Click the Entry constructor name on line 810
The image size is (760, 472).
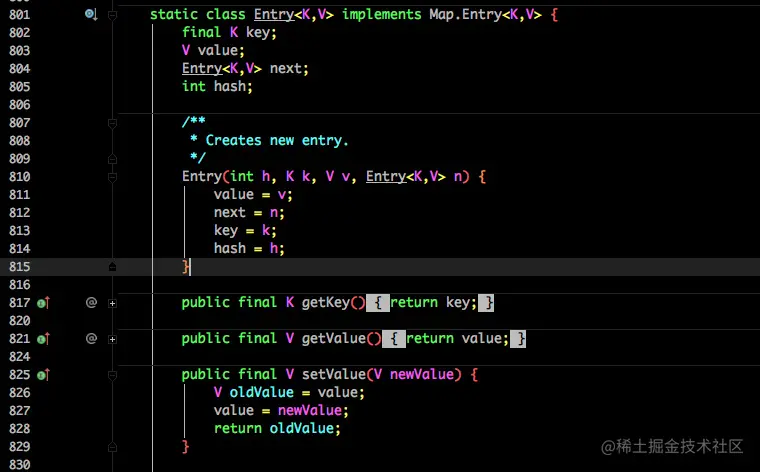click(202, 176)
